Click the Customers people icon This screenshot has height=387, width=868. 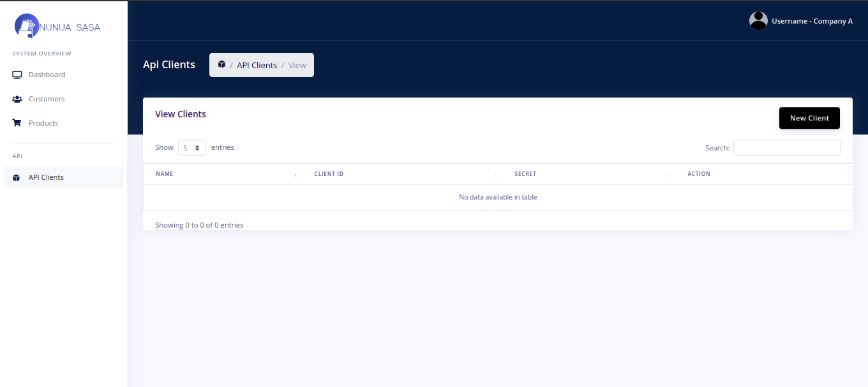coord(17,99)
